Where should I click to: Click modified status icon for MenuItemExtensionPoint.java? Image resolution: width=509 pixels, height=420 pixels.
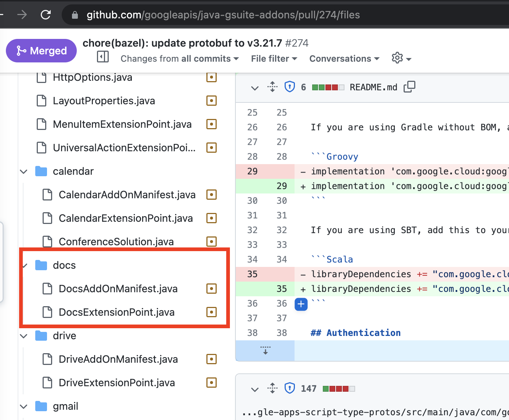[212, 124]
